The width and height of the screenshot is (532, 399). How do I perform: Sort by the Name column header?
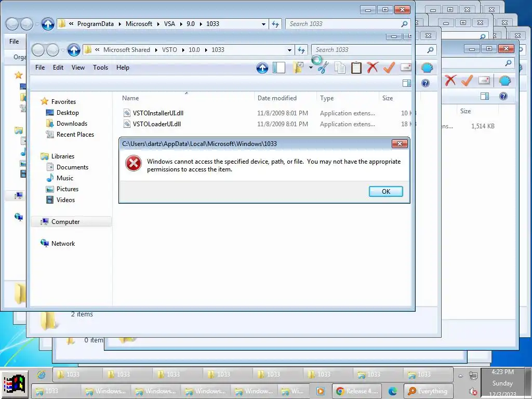(130, 98)
